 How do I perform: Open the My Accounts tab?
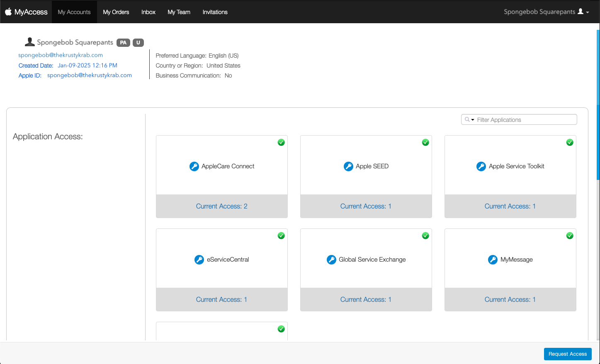74,12
